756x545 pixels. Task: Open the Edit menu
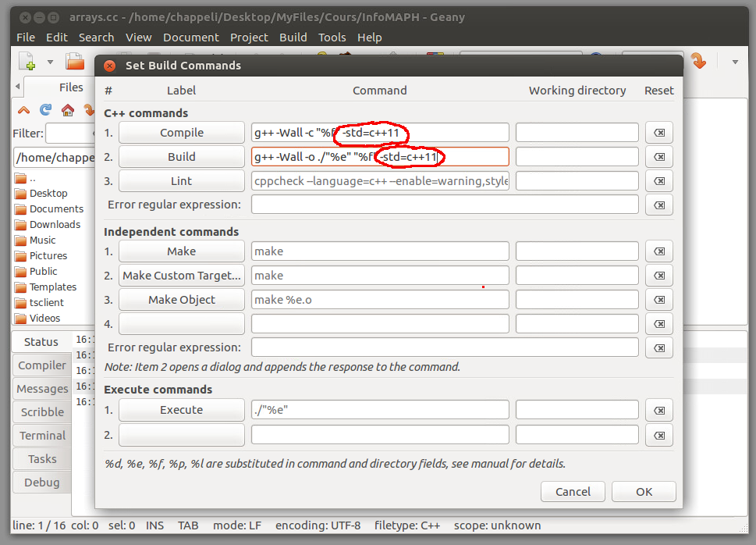click(56, 37)
